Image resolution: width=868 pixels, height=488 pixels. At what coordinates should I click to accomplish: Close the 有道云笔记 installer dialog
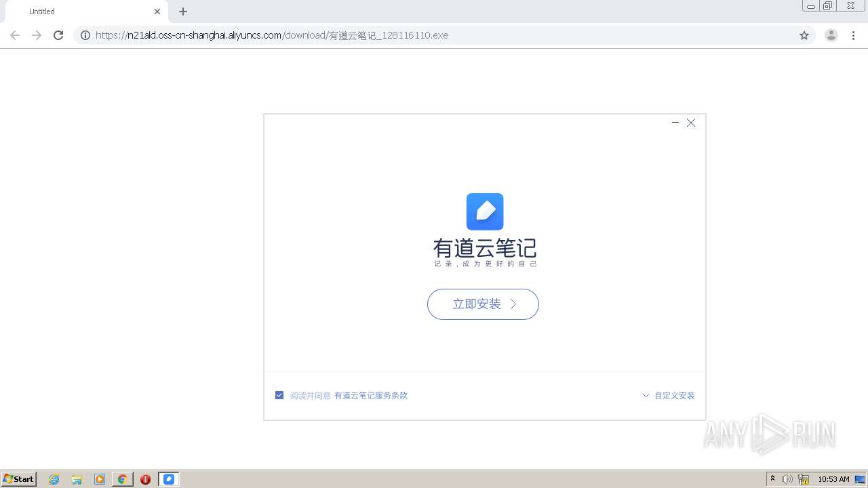click(691, 123)
